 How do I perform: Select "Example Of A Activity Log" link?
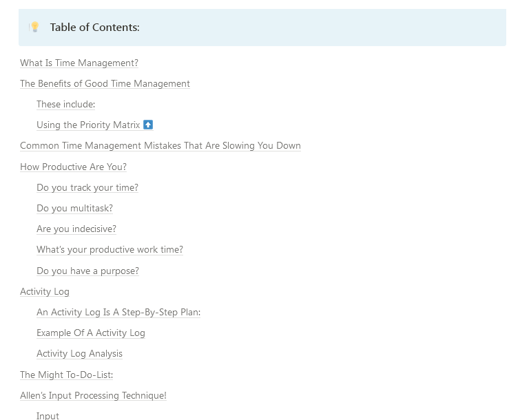91,333
